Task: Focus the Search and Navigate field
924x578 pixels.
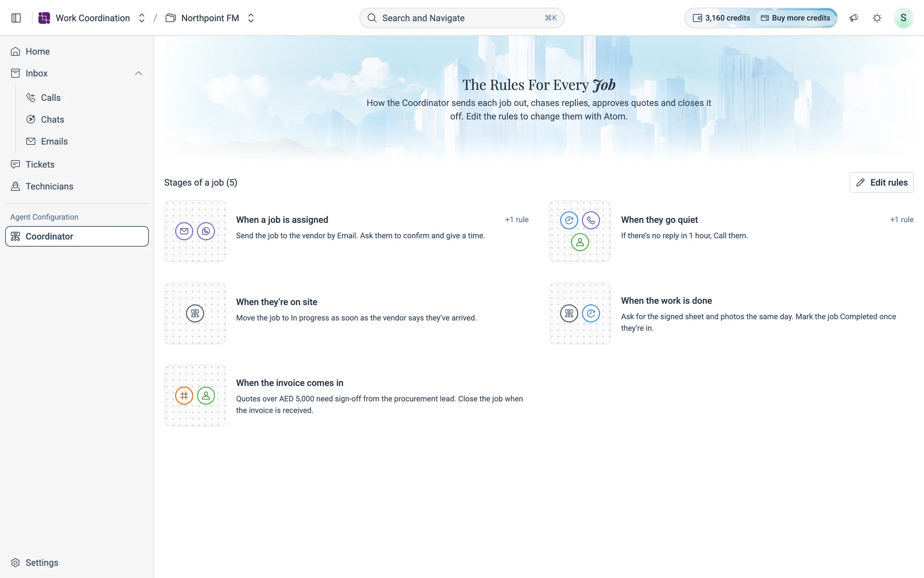Action: [x=462, y=18]
